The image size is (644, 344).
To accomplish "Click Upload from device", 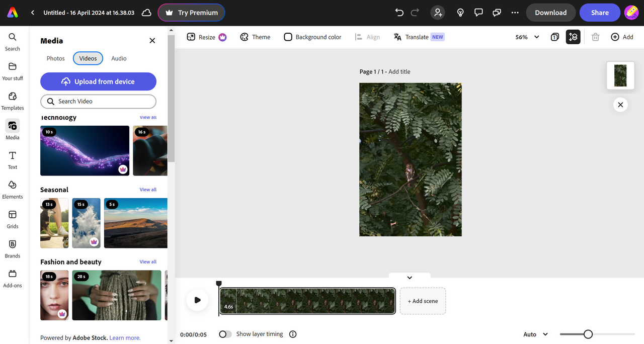I will [x=98, y=81].
